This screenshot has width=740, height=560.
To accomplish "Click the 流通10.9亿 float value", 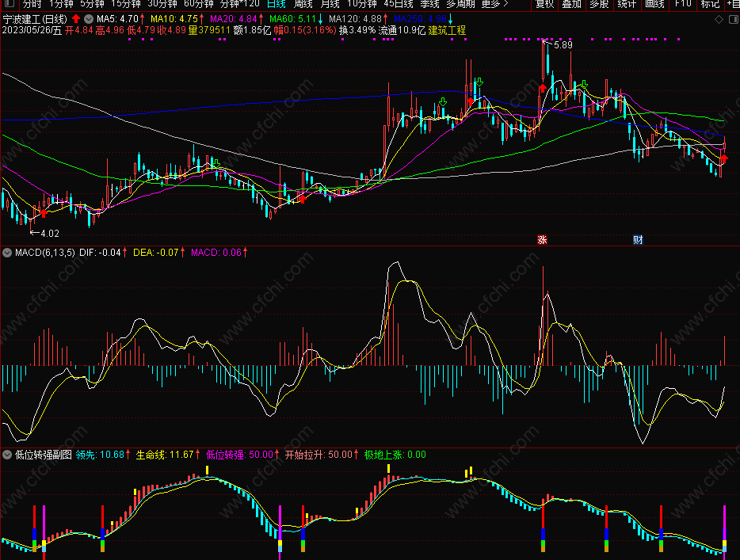I will [x=402, y=31].
